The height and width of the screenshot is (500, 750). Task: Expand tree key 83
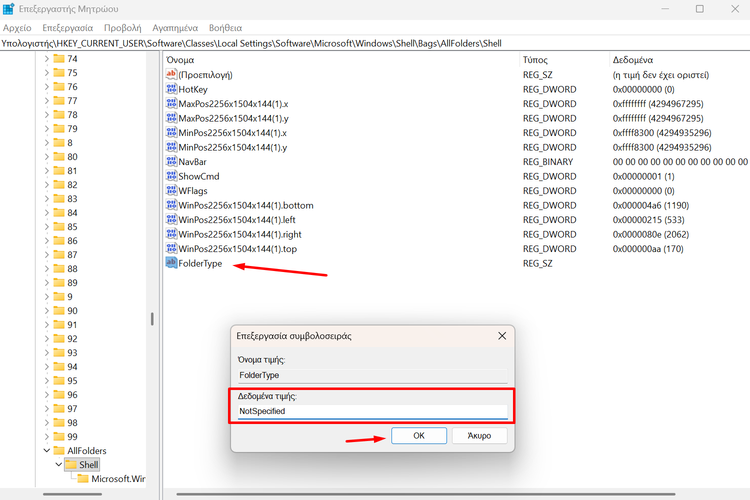point(46,199)
